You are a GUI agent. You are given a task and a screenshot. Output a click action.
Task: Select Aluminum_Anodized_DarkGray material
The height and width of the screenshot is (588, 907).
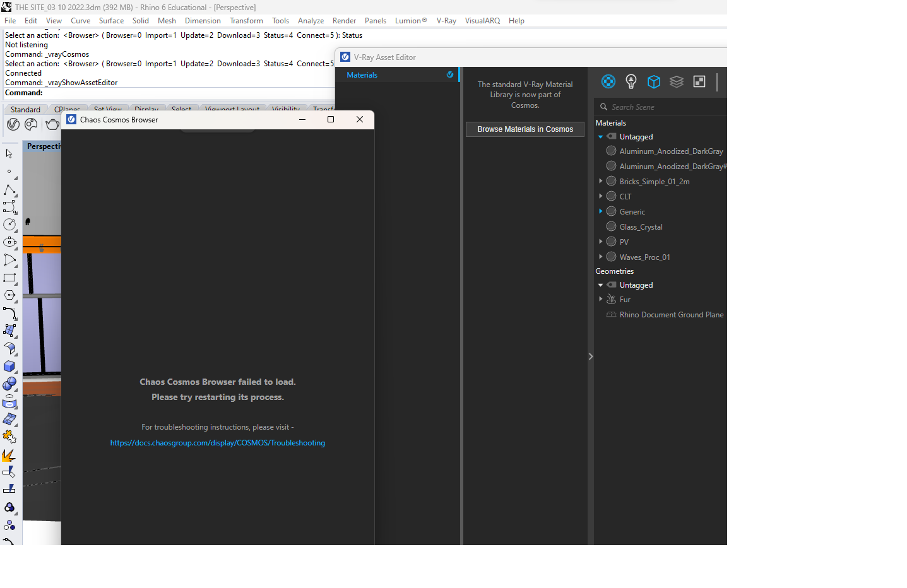[671, 151]
